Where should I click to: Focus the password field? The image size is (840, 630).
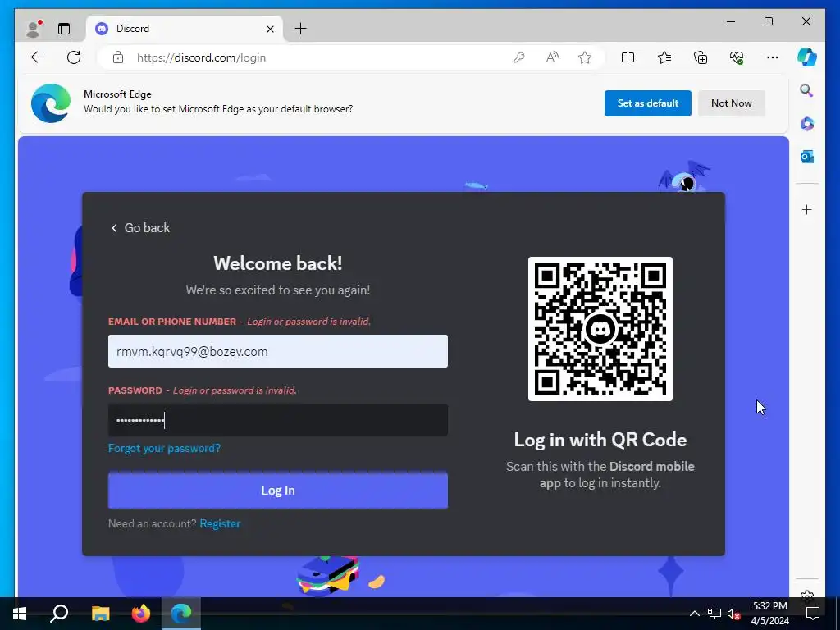[277, 420]
